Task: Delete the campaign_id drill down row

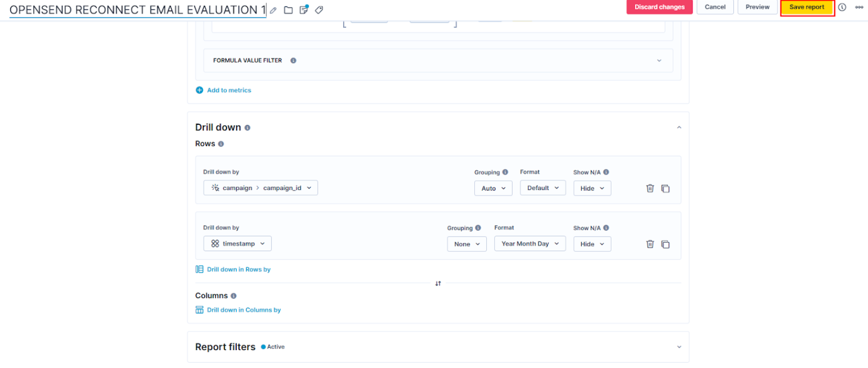Action: 650,188
